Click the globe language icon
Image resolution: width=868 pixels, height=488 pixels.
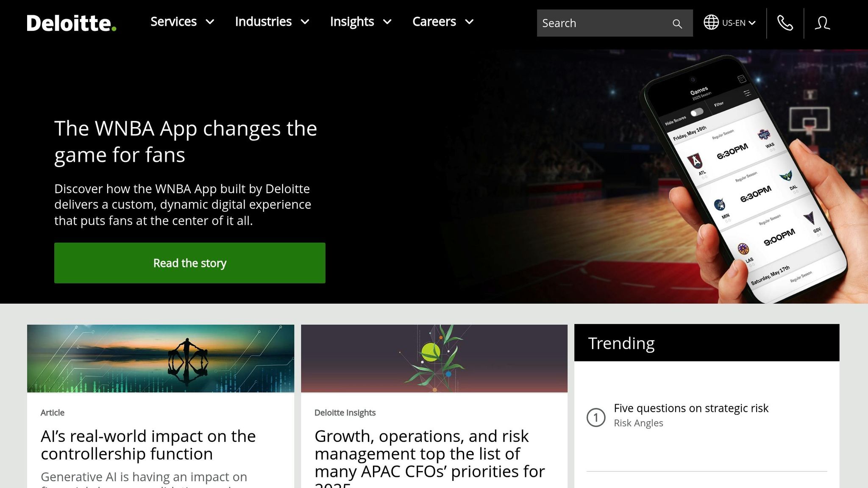(711, 22)
